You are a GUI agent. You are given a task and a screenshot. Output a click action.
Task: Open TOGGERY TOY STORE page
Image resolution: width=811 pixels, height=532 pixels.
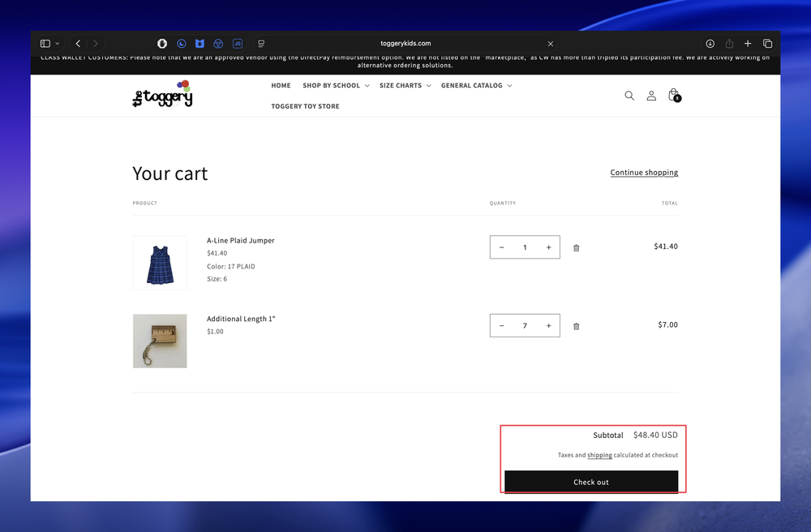click(x=305, y=106)
